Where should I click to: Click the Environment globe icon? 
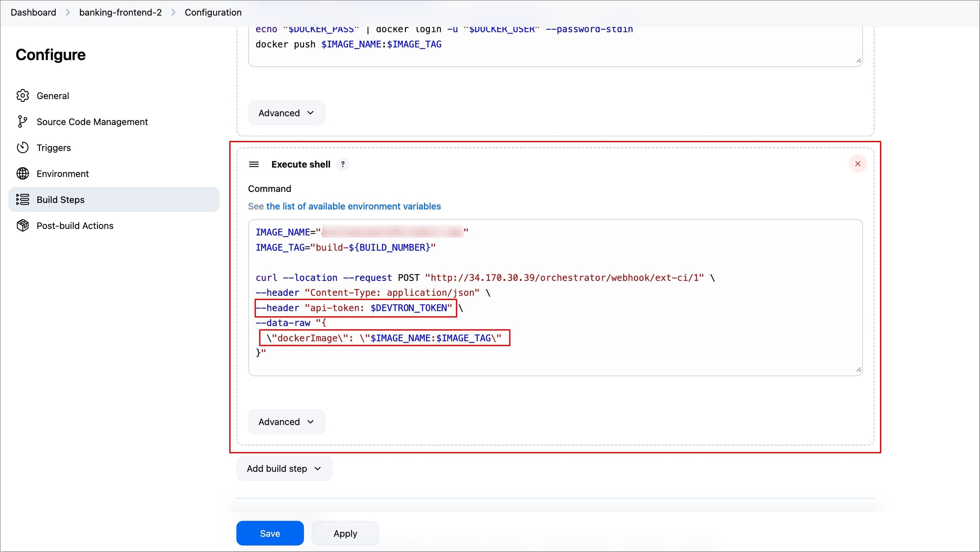pyautogui.click(x=23, y=174)
